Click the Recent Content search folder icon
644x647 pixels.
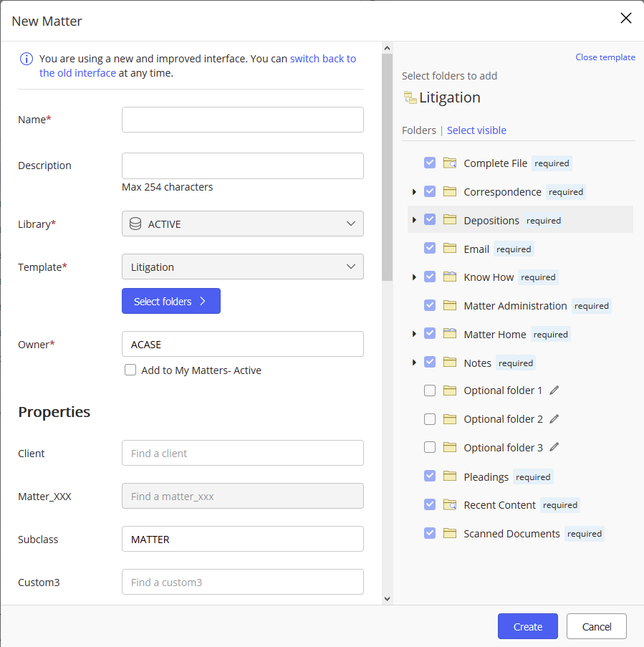(x=450, y=505)
